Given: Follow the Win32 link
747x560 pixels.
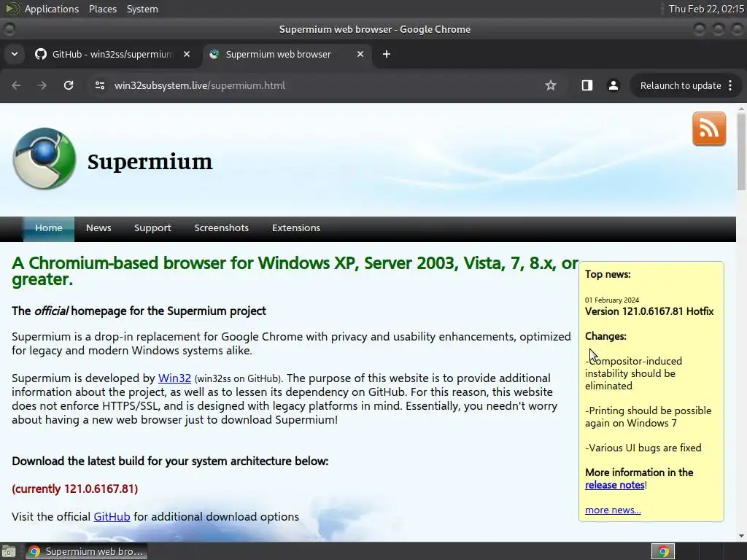Looking at the screenshot, I should coord(174,378).
